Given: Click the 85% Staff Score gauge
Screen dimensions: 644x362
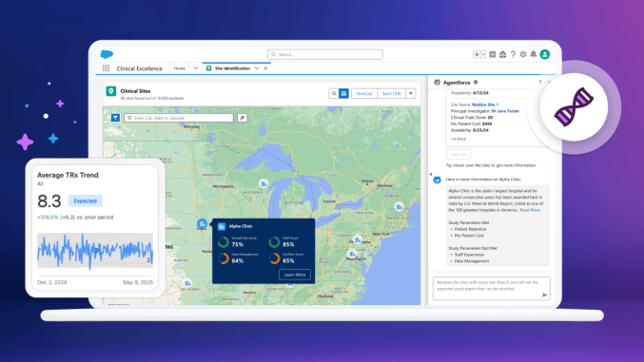Looking at the screenshot, I should tap(274, 242).
